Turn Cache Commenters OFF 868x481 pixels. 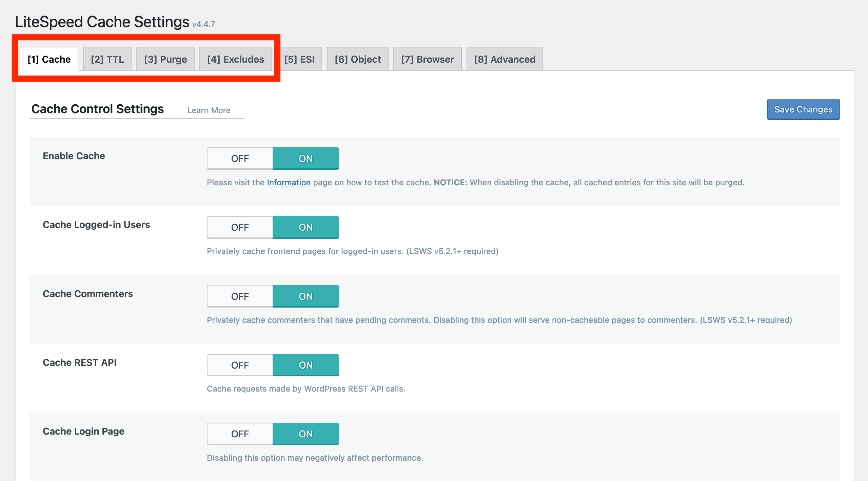point(240,296)
